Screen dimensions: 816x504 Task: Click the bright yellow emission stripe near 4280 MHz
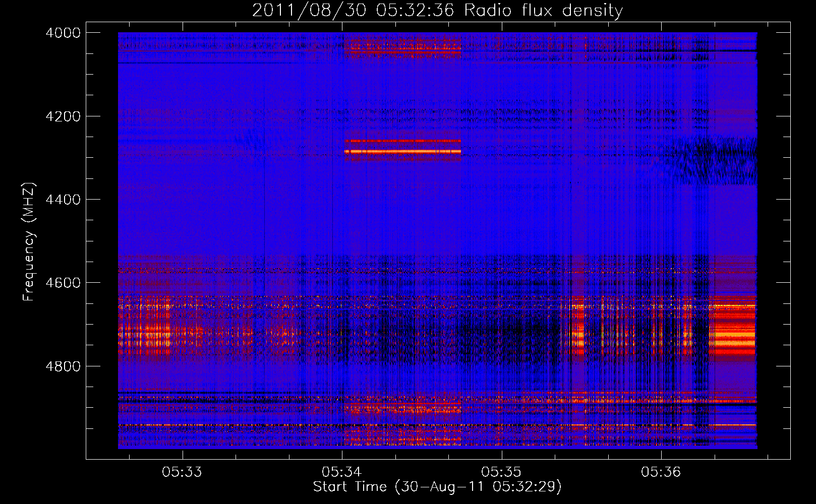click(402, 151)
